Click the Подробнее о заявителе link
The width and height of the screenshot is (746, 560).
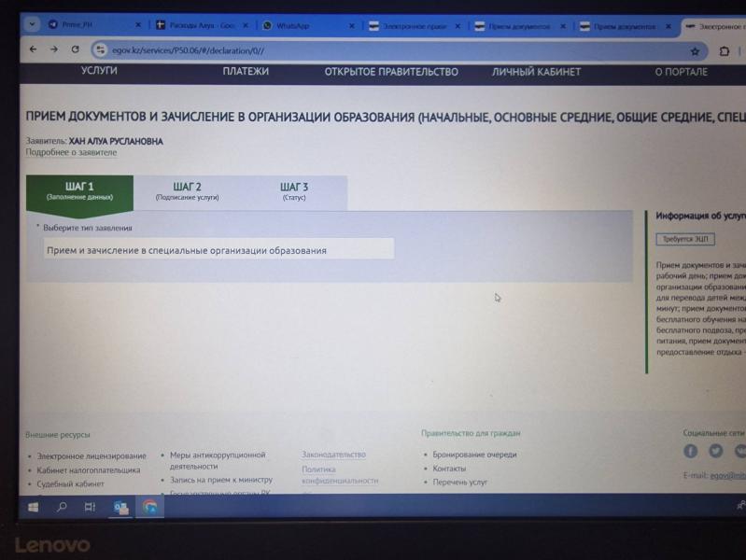[71, 152]
